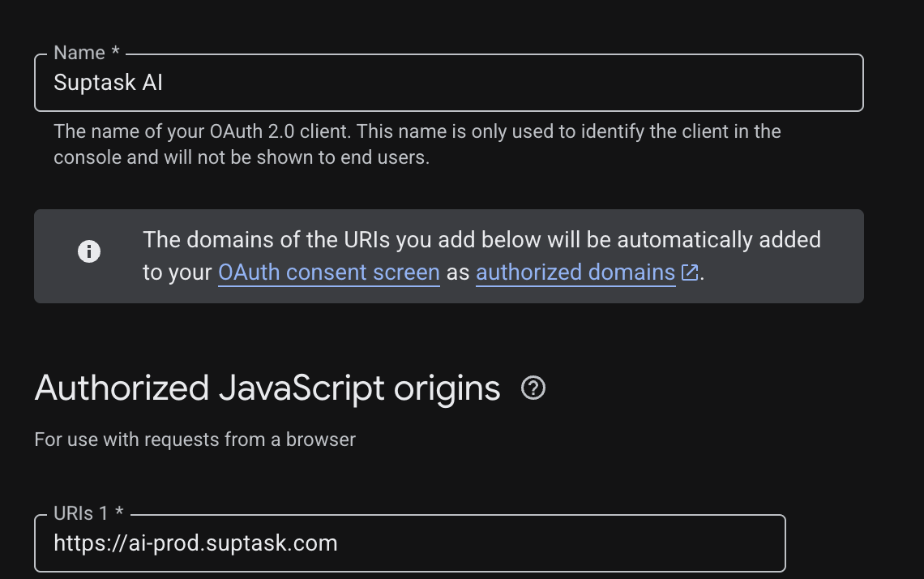
Task: Open help for Authorized JavaScript origins
Action: [533, 388]
